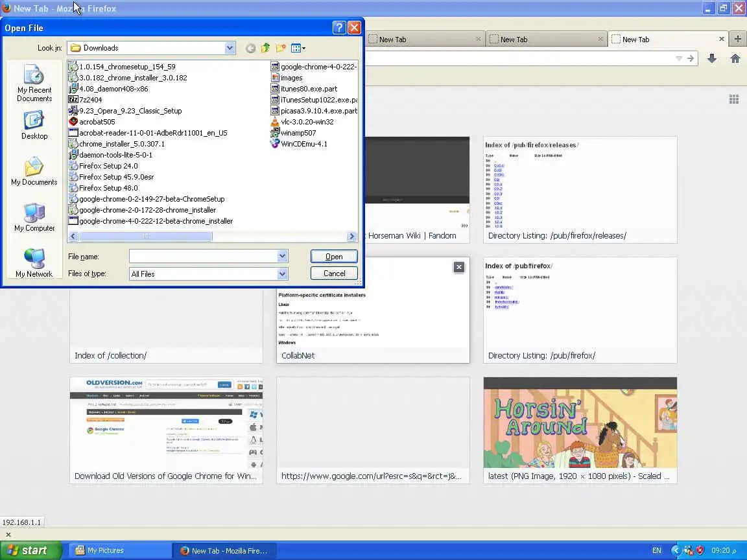Select daemon-tools-lite-5-0-1 file
747x560 pixels.
click(110, 155)
